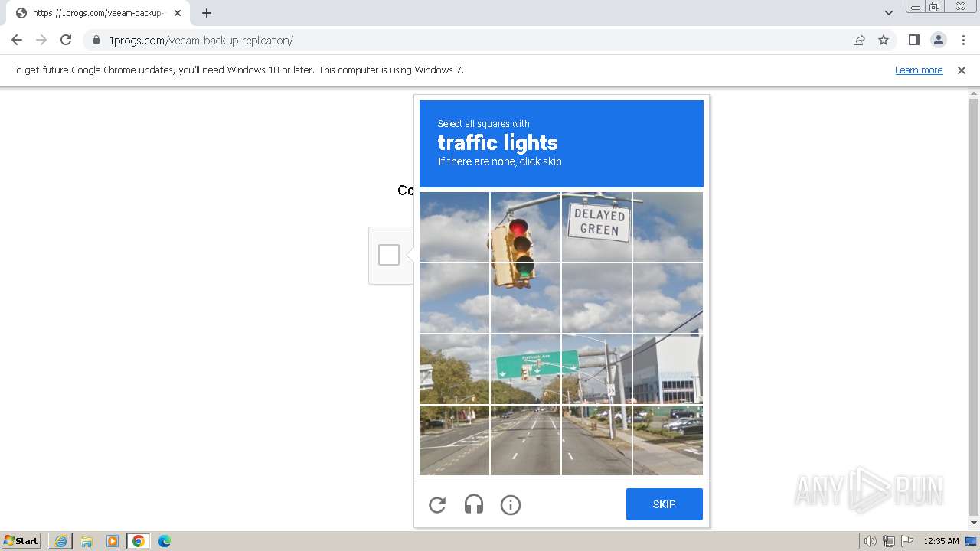The image size is (980, 551).
Task: Go forward using the browser arrow
Action: 41,40
